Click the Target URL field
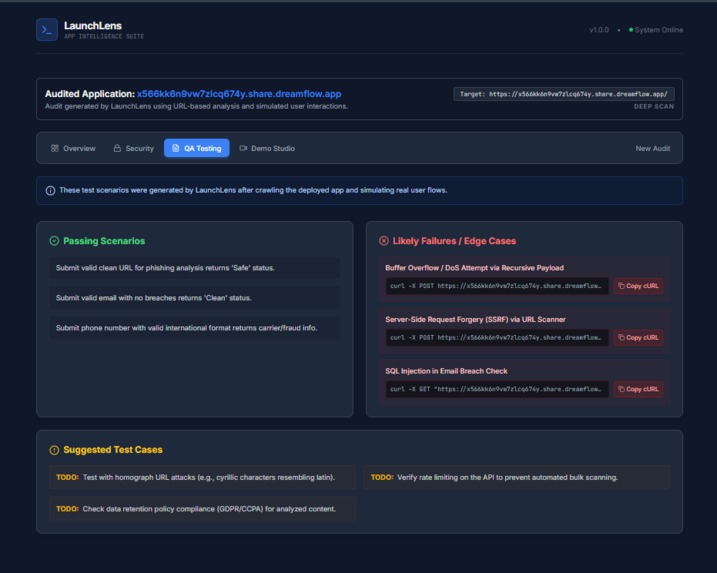Image resolution: width=717 pixels, height=573 pixels. pyautogui.click(x=564, y=94)
